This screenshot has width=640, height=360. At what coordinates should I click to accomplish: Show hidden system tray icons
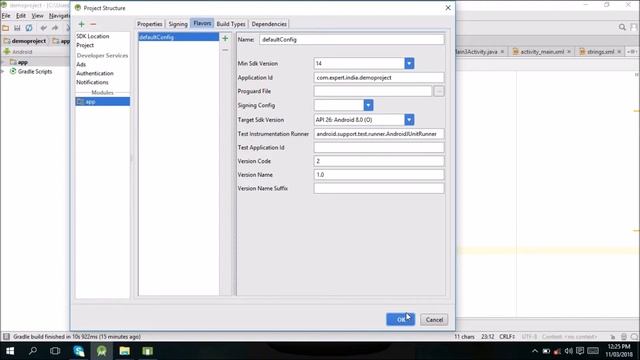click(535, 351)
